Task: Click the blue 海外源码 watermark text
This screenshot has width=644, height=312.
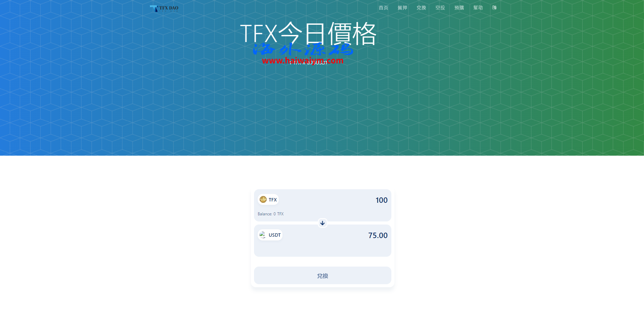Action: pyautogui.click(x=303, y=50)
